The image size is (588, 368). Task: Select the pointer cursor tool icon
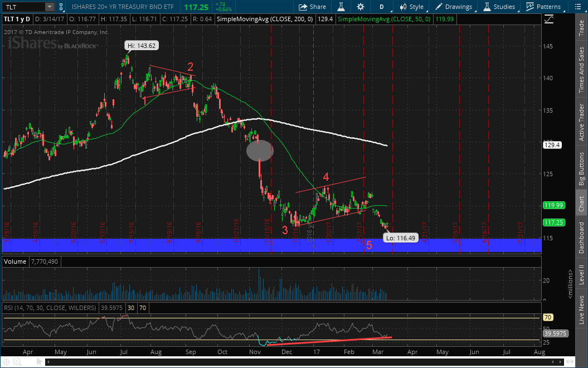click(39, 362)
